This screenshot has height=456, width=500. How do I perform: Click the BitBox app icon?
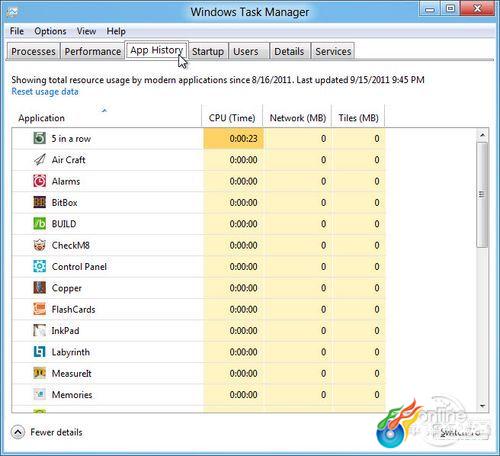[40, 202]
